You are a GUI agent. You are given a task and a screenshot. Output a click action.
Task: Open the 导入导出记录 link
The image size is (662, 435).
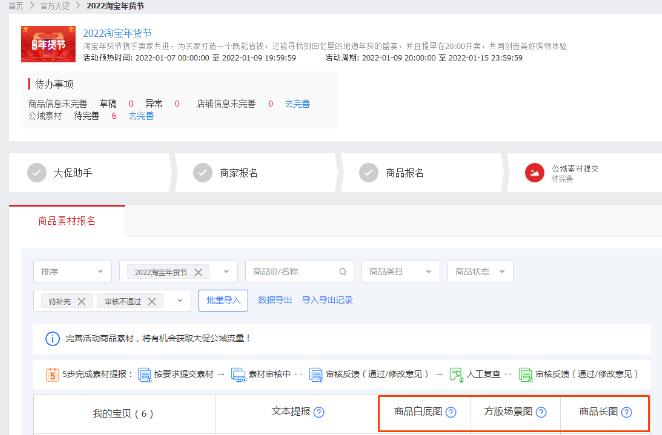(x=327, y=300)
